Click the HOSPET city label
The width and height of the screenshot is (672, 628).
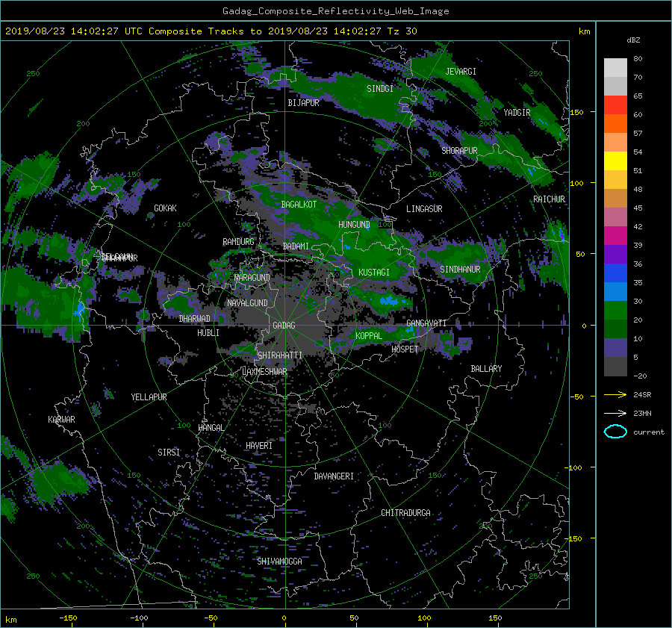405,349
